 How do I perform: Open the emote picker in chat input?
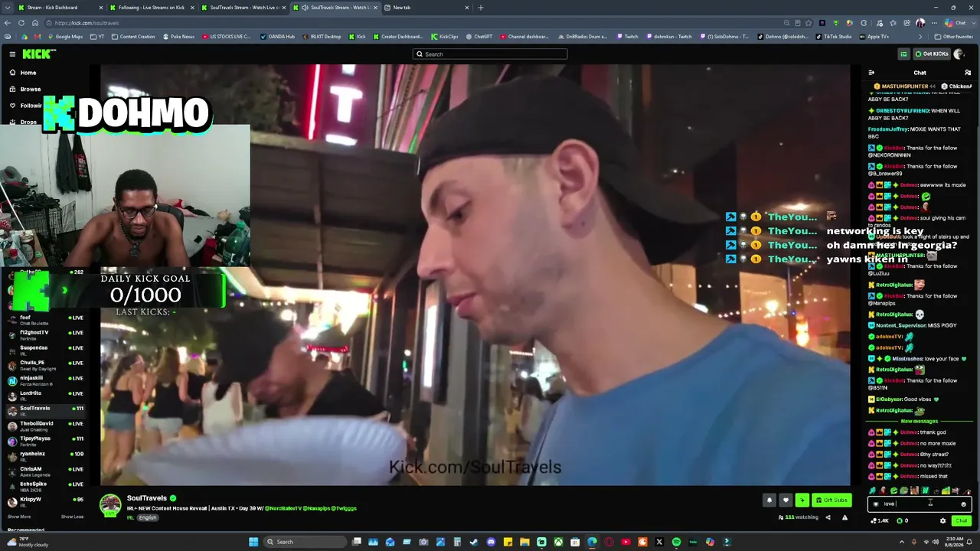pyautogui.click(x=963, y=504)
